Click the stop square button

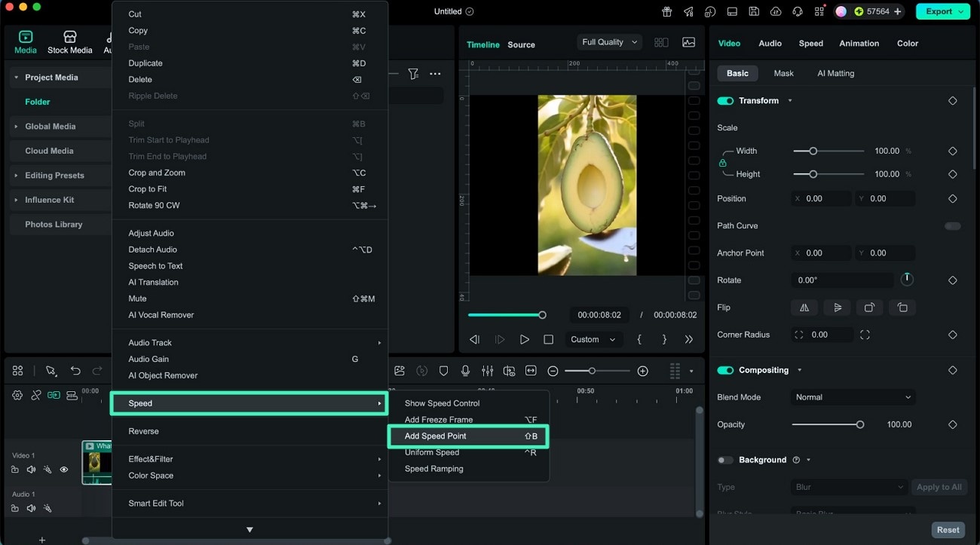548,340
